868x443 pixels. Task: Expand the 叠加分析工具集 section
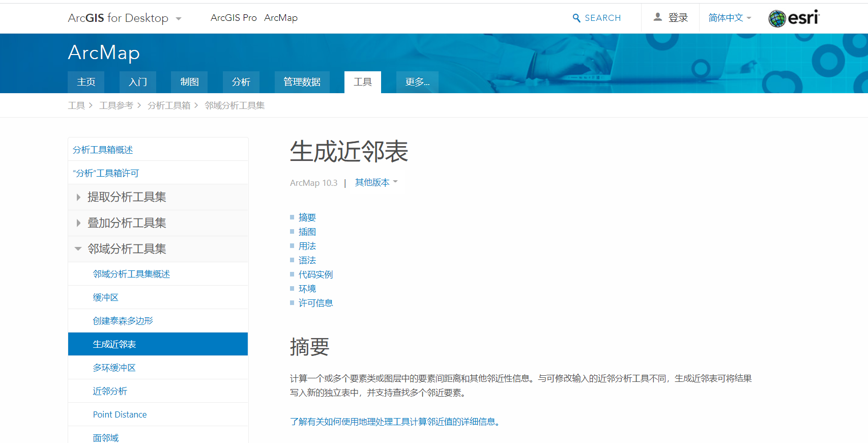[158, 223]
